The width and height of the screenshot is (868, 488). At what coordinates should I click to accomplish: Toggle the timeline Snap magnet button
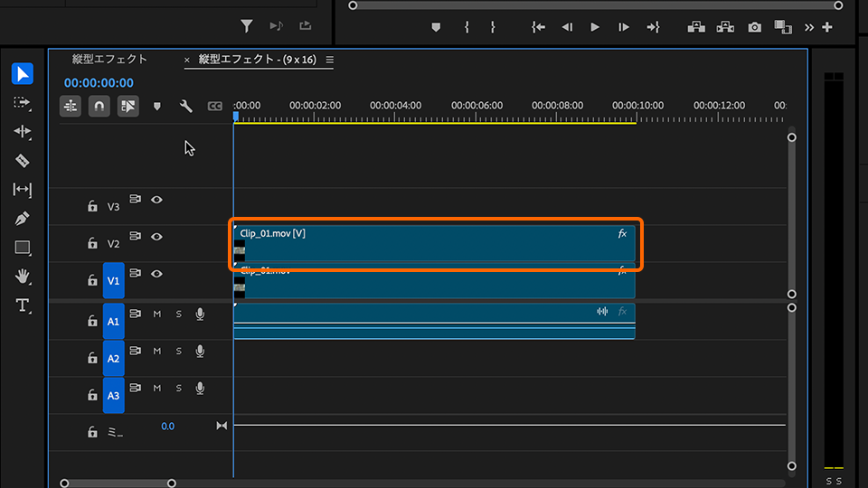click(x=99, y=107)
